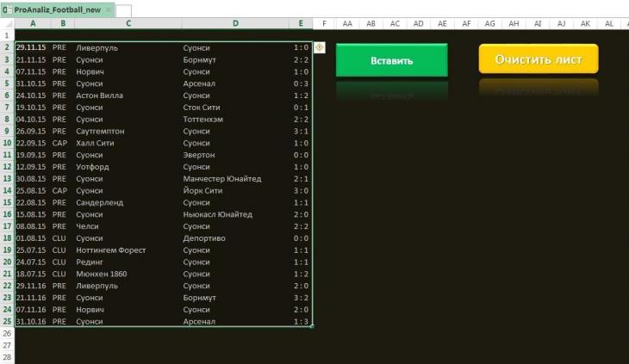Select column AB header
The width and height of the screenshot is (629, 364).
point(371,23)
